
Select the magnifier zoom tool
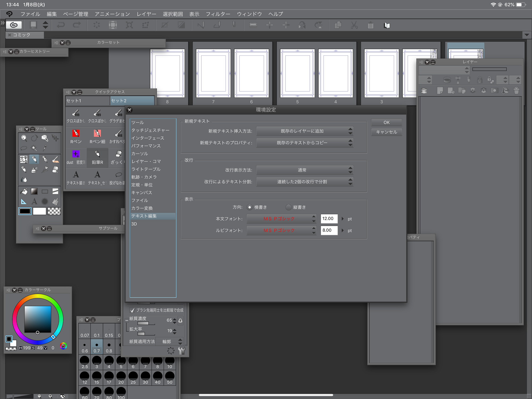tap(24, 138)
